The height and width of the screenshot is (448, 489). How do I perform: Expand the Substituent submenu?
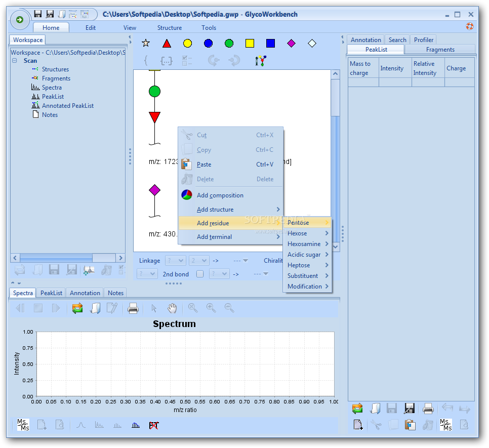tap(307, 275)
